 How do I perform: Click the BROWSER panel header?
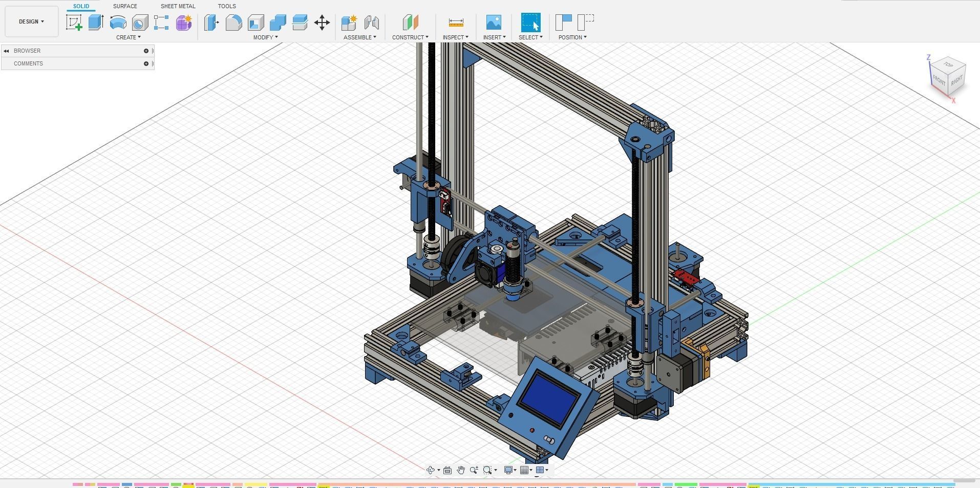77,51
